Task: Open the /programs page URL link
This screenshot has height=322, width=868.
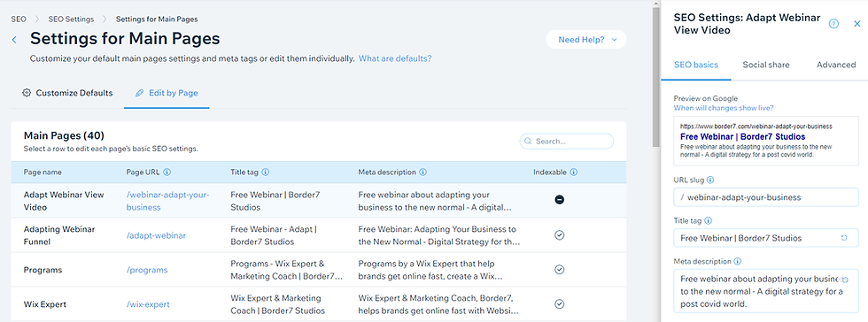Action: (x=147, y=270)
